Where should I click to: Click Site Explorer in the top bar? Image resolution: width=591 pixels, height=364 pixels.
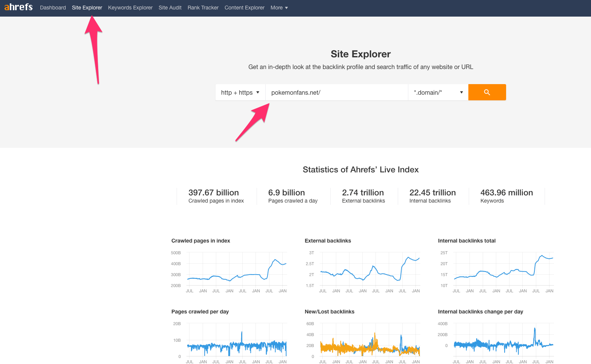point(87,8)
